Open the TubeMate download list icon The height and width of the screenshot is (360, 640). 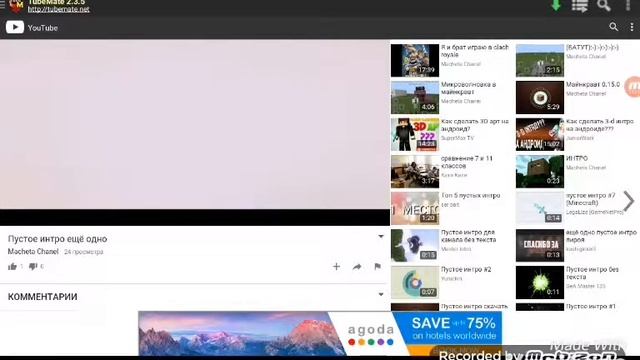580,6
